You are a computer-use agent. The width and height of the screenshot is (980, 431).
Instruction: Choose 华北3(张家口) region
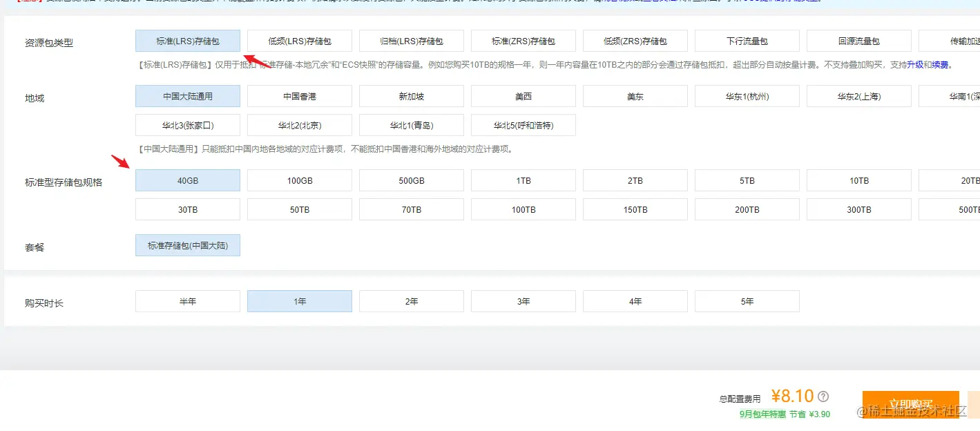click(x=188, y=126)
